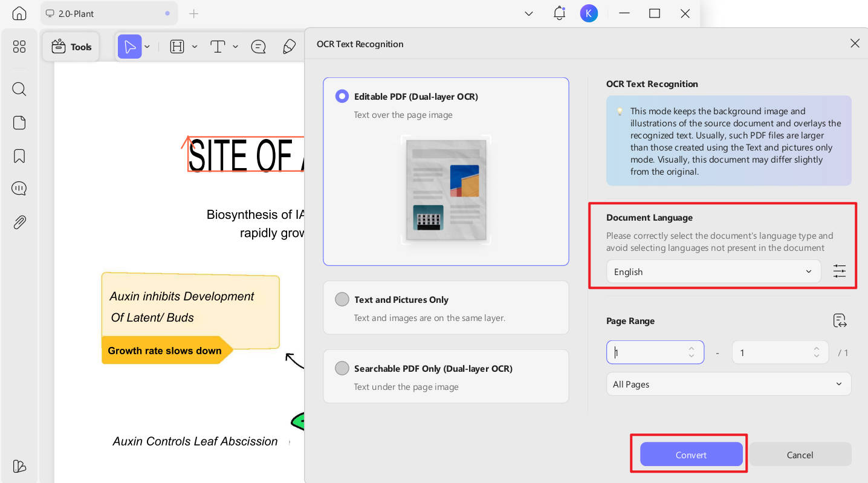Viewport: 868px width, 483px height.
Task: Select the Text (T) tool
Action: tap(218, 47)
